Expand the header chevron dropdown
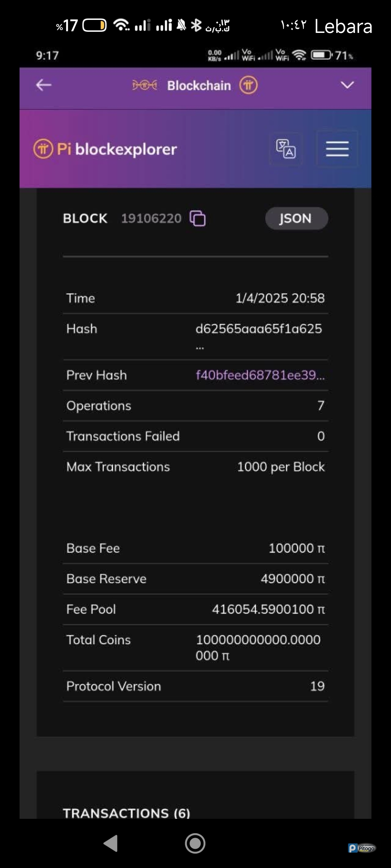 [347, 85]
